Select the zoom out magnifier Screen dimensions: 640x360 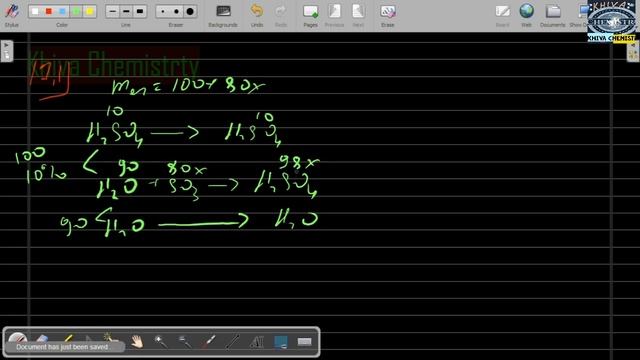185,341
